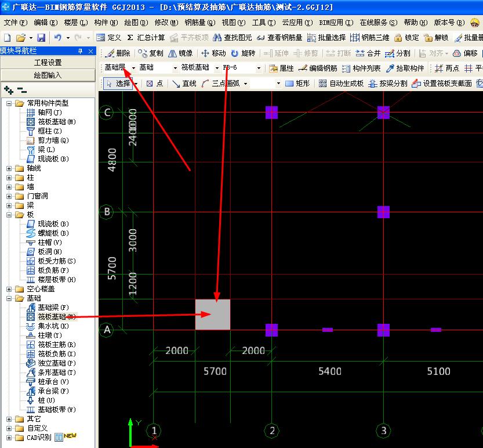This screenshot has height=448, width=483.
Task: Activate the 选择 select tool
Action: click(118, 84)
